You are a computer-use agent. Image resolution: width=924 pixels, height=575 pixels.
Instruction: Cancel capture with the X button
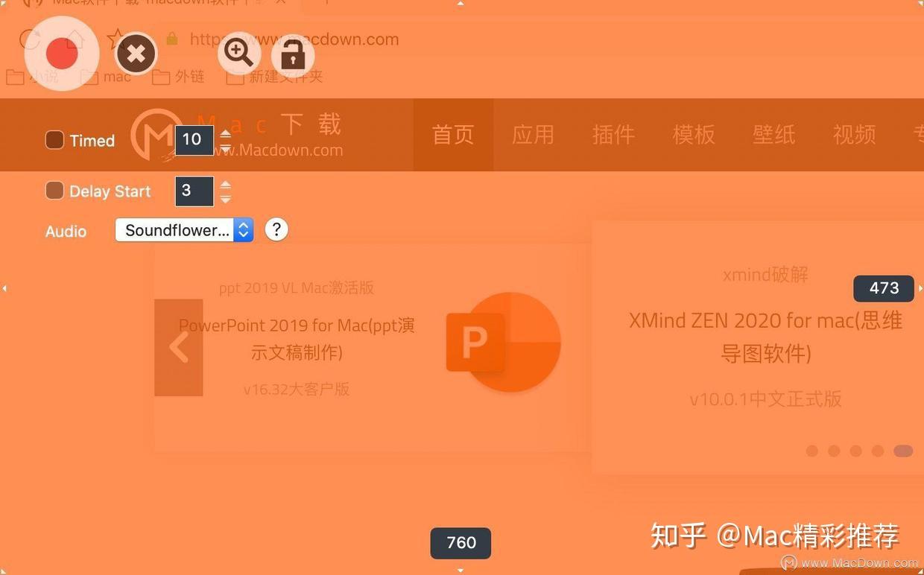pos(136,54)
